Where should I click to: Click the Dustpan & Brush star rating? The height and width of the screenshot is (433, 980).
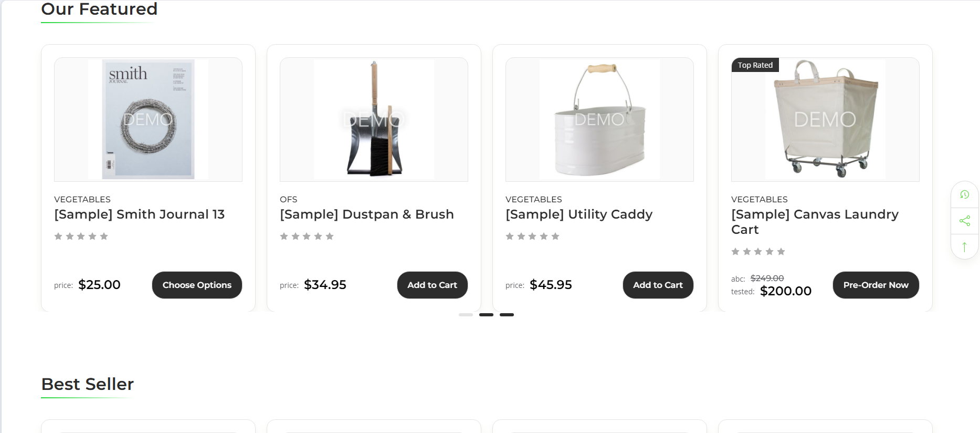pos(307,236)
